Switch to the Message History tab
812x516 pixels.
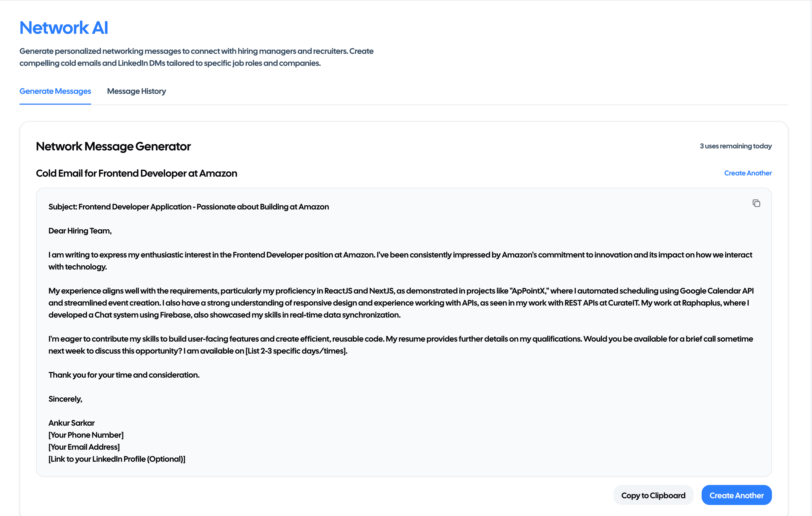click(x=136, y=91)
